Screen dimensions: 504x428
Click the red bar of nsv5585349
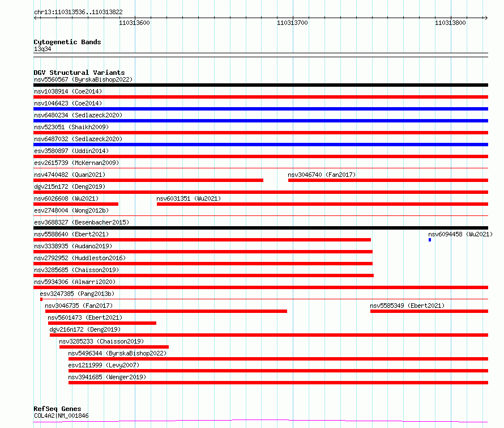point(429,311)
